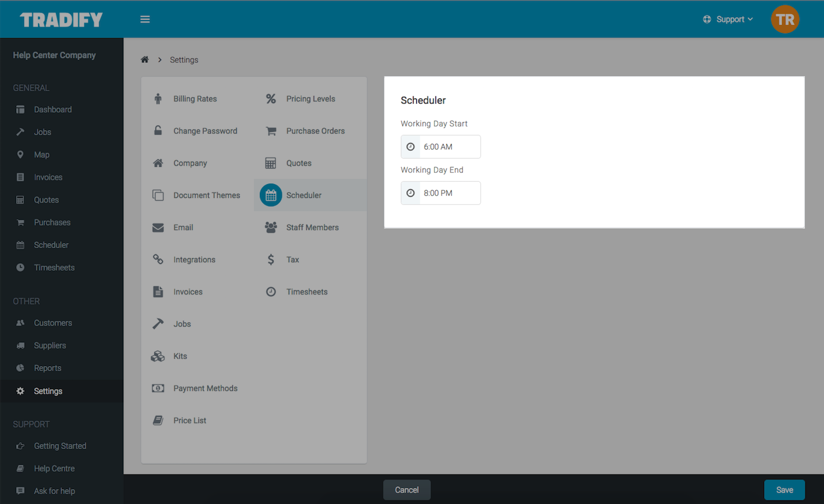This screenshot has width=824, height=504.
Task: Open Purchases in the sidebar
Action: coord(61,222)
